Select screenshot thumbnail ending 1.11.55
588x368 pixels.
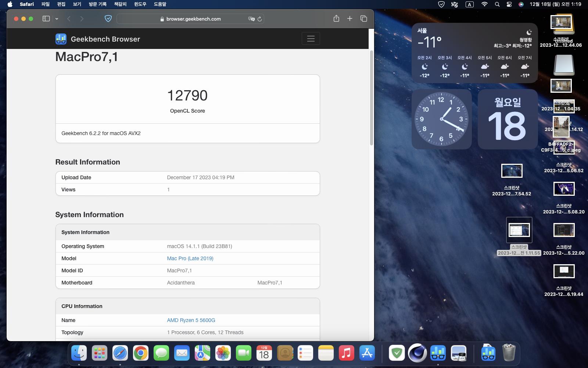[x=519, y=230]
